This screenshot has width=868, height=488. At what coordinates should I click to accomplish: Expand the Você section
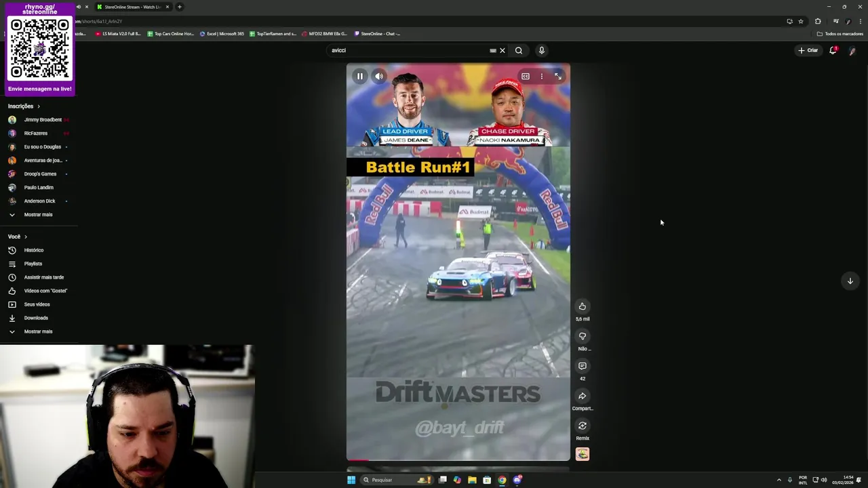click(x=18, y=237)
